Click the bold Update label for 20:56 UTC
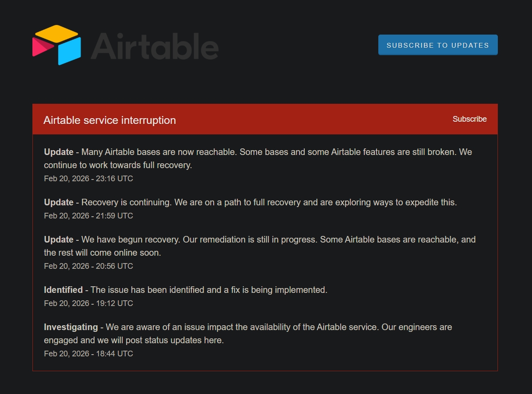Image resolution: width=532 pixels, height=394 pixels. pos(59,239)
